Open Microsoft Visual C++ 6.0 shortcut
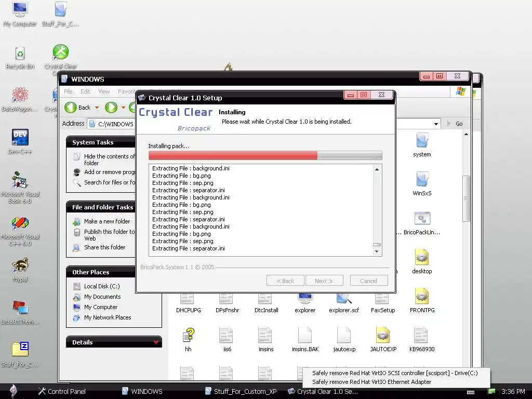The width and height of the screenshot is (532, 399). 20,231
